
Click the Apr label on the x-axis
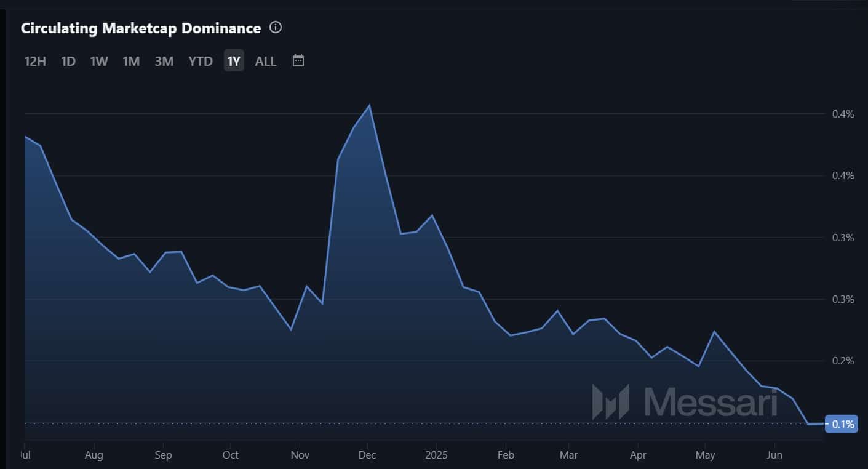pyautogui.click(x=638, y=455)
